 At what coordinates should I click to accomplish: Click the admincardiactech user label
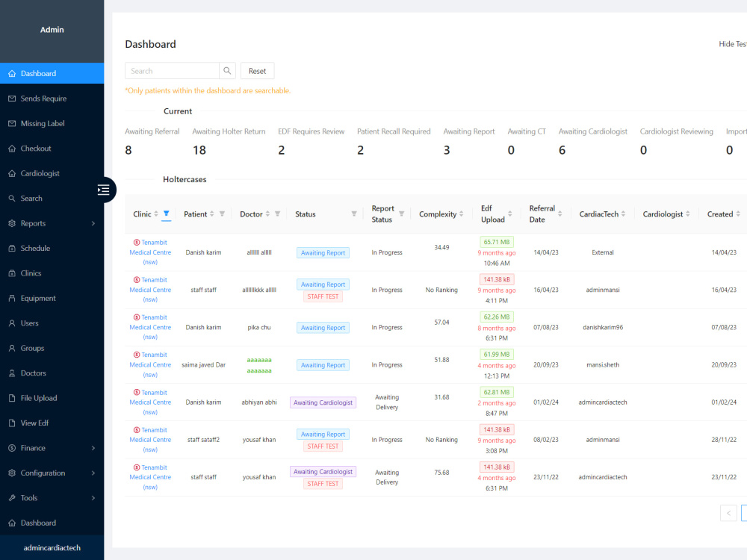point(52,547)
